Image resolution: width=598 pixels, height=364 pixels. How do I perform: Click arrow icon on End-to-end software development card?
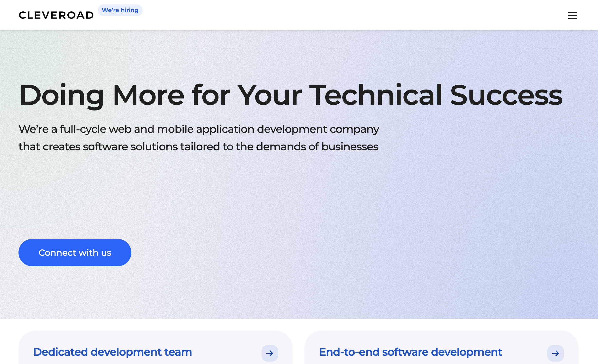click(x=555, y=353)
